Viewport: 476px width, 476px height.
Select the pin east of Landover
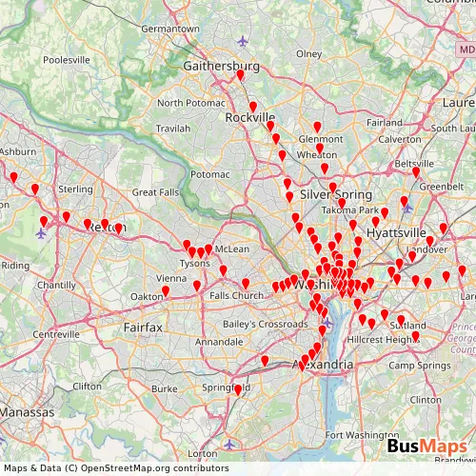444,228
